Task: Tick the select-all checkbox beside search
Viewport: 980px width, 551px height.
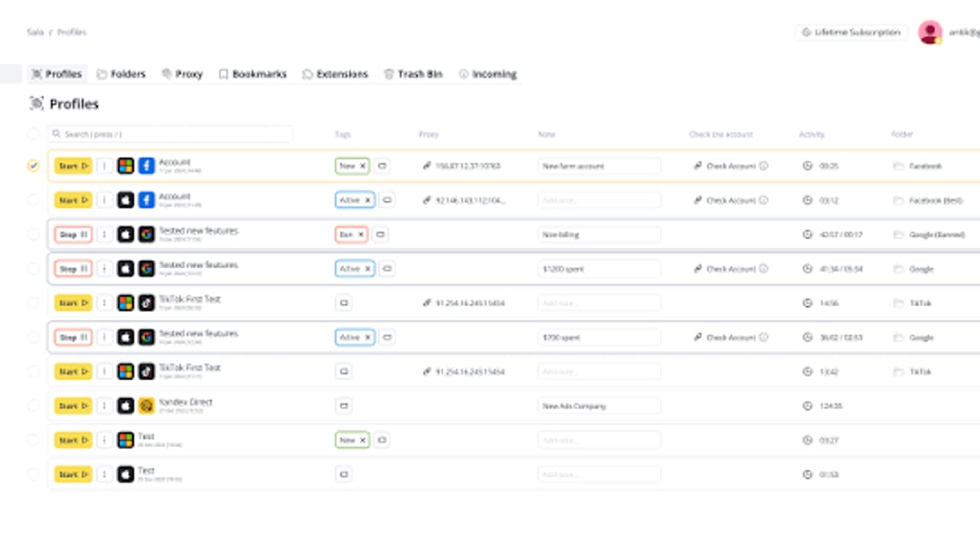Action: point(33,134)
